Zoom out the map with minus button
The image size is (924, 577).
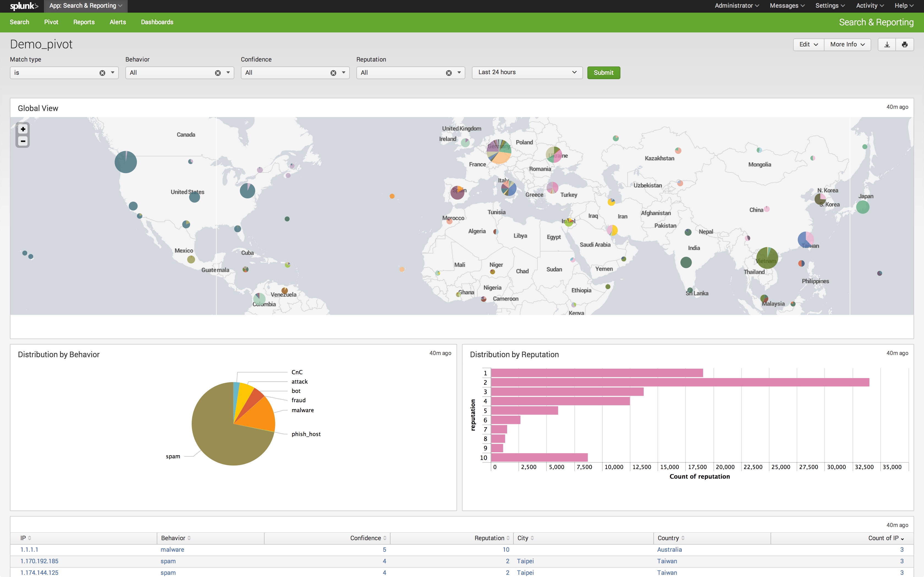point(23,141)
